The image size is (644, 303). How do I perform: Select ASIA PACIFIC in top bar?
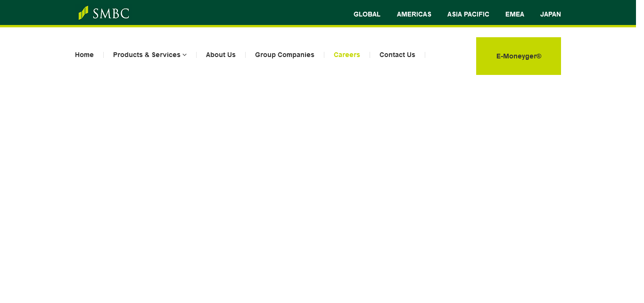[x=468, y=14]
